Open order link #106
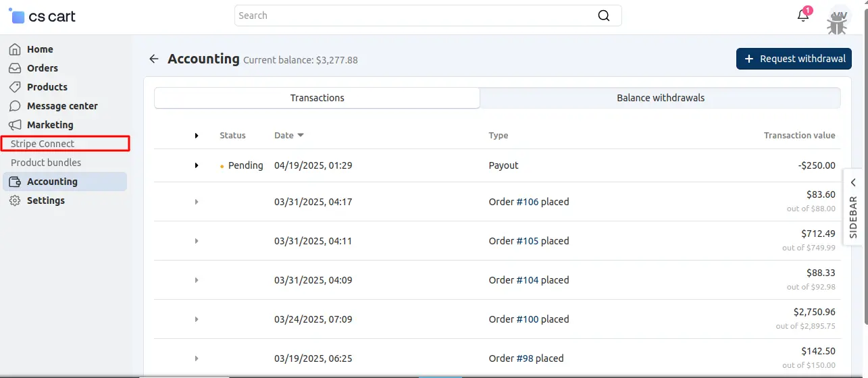This screenshot has width=868, height=378. (x=528, y=202)
